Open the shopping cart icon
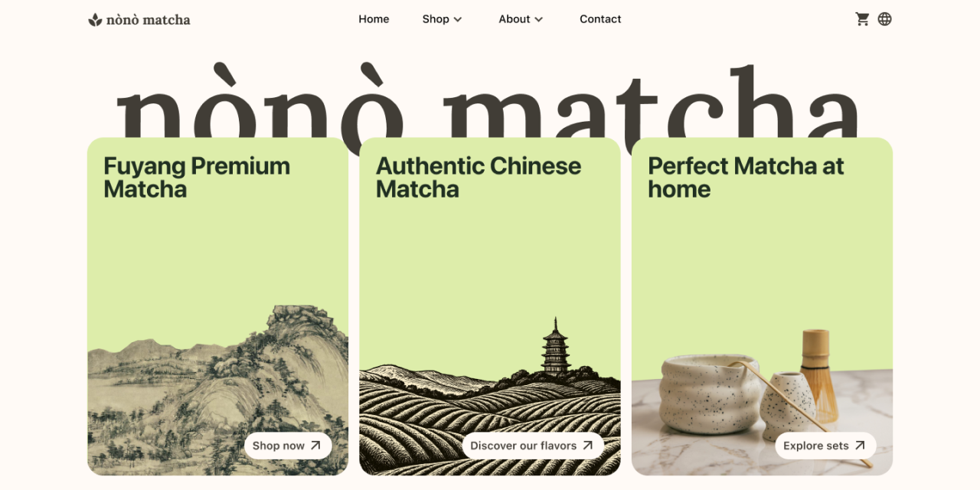 coord(862,19)
